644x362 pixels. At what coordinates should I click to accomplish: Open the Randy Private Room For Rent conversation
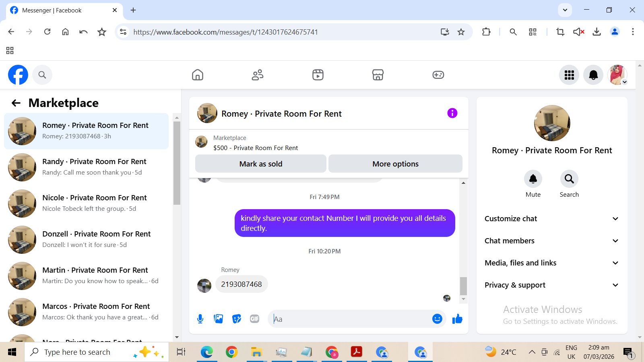pyautogui.click(x=87, y=167)
